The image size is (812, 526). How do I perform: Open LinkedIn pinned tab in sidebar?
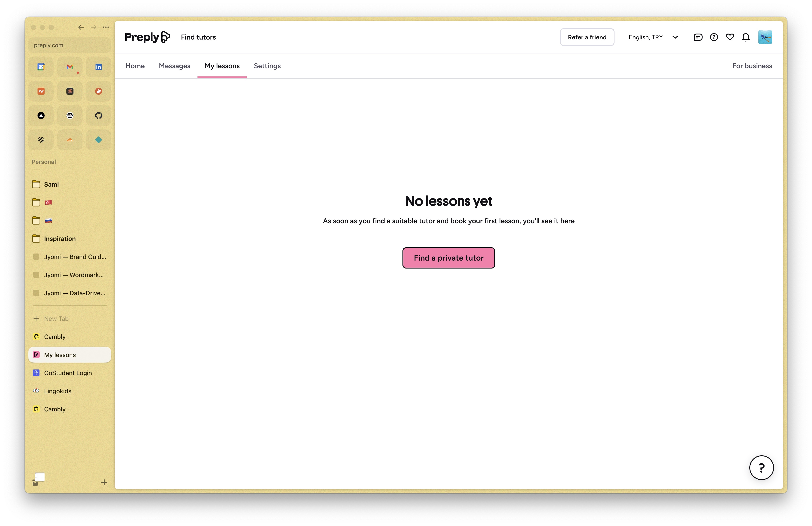pyautogui.click(x=98, y=67)
